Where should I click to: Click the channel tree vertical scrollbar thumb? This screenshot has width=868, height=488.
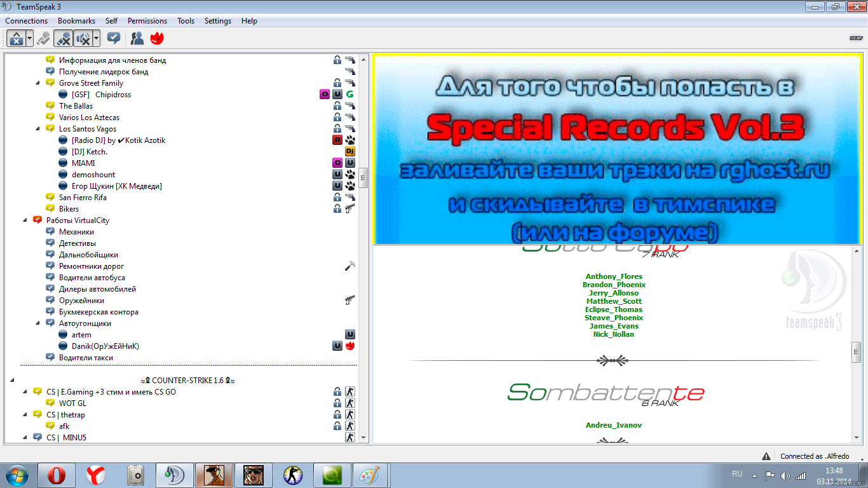coord(363,178)
